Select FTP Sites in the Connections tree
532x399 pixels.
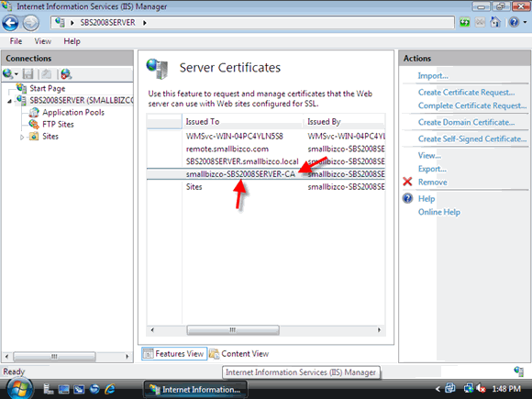click(x=58, y=124)
